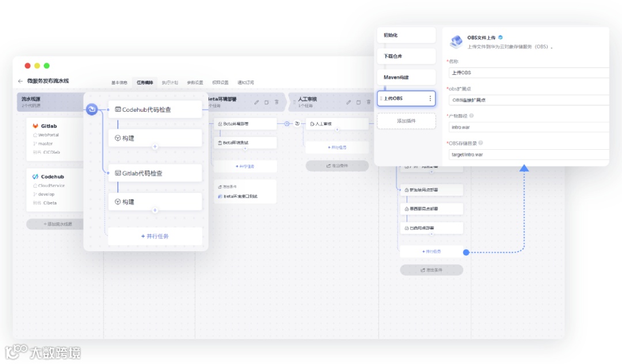Copy the 人工审核 stage

pos(359,103)
